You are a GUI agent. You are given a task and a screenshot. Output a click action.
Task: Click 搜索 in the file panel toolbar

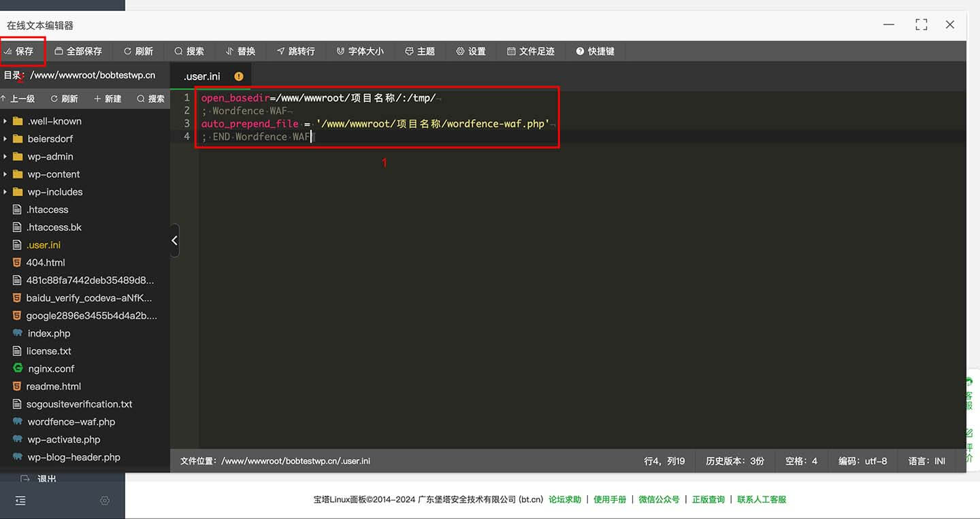click(x=150, y=99)
